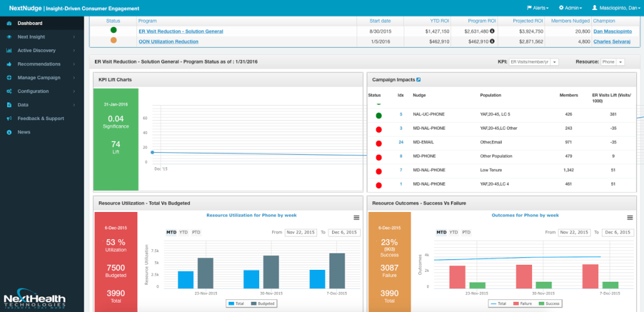Open the Resource Utilization chart hamburger menu
Viewport: 644px width, 312px height.
click(x=357, y=217)
